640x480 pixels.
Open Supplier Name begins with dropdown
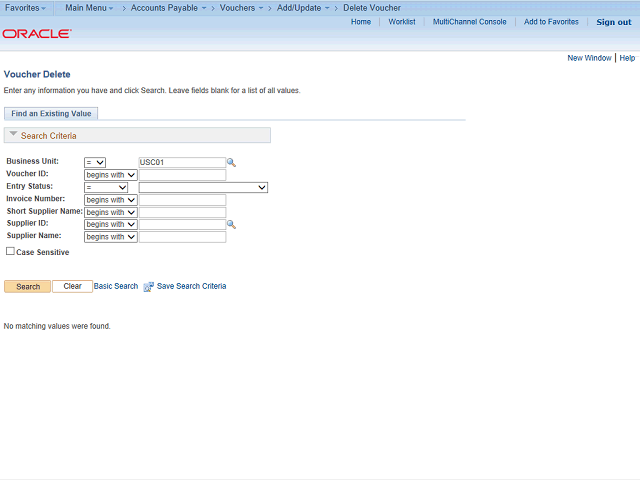111,237
